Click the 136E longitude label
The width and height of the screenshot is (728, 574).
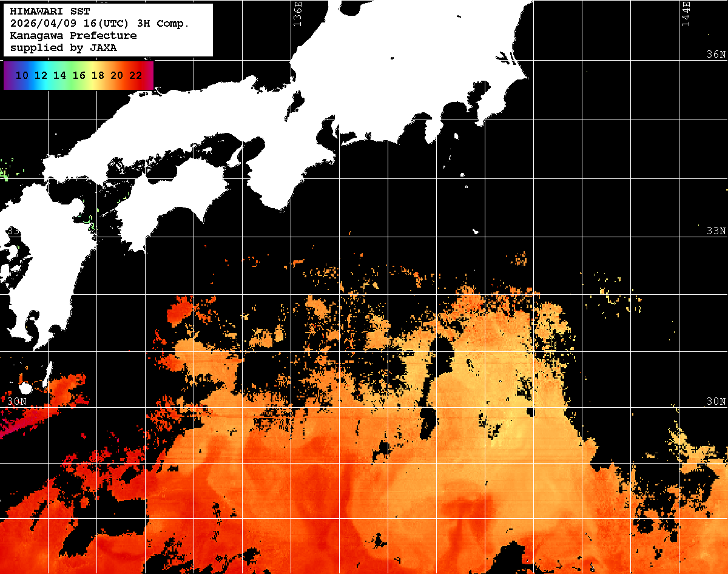297,13
